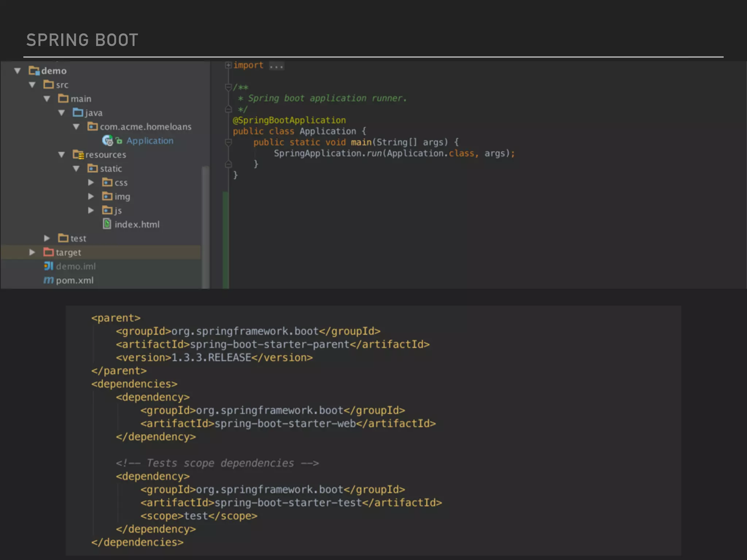Click the project tree vertical scrollbar
Image resolution: width=747 pixels, height=560 pixels.
205,227
